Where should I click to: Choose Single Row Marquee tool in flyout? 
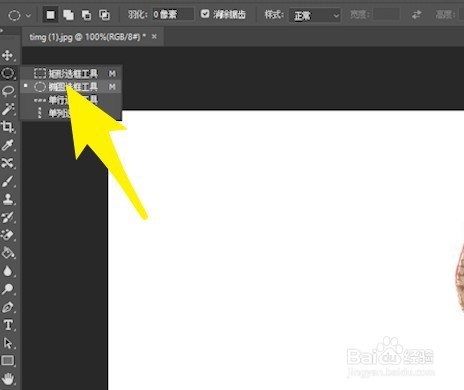click(x=71, y=100)
